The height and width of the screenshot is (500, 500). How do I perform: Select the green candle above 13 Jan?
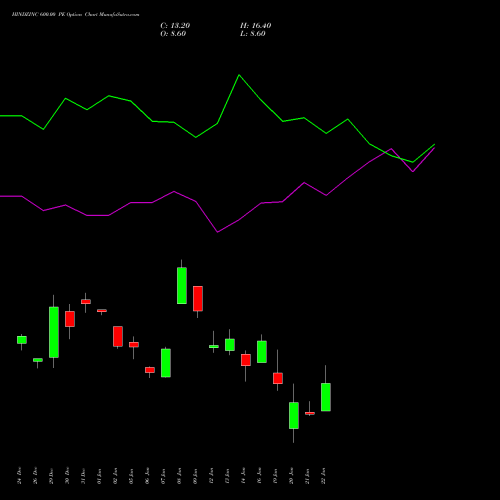(x=230, y=345)
